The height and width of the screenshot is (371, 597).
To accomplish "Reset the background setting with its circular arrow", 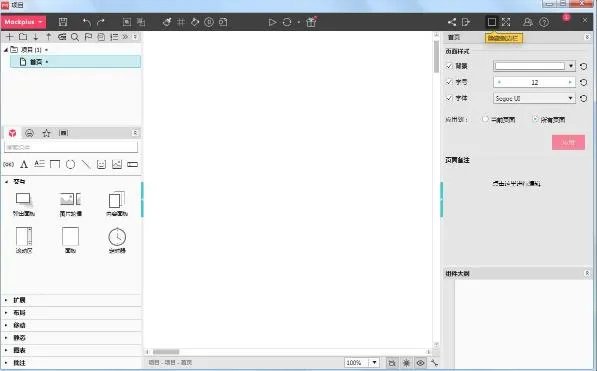I will pos(583,66).
